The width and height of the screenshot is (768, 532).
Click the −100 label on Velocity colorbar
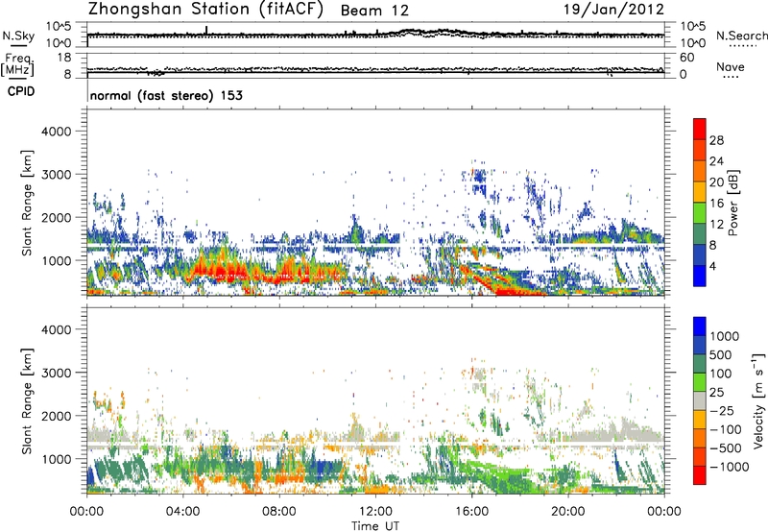coord(726,429)
